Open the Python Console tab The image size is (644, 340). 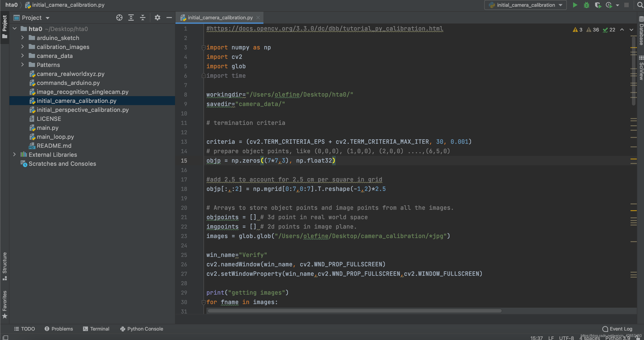(142, 329)
